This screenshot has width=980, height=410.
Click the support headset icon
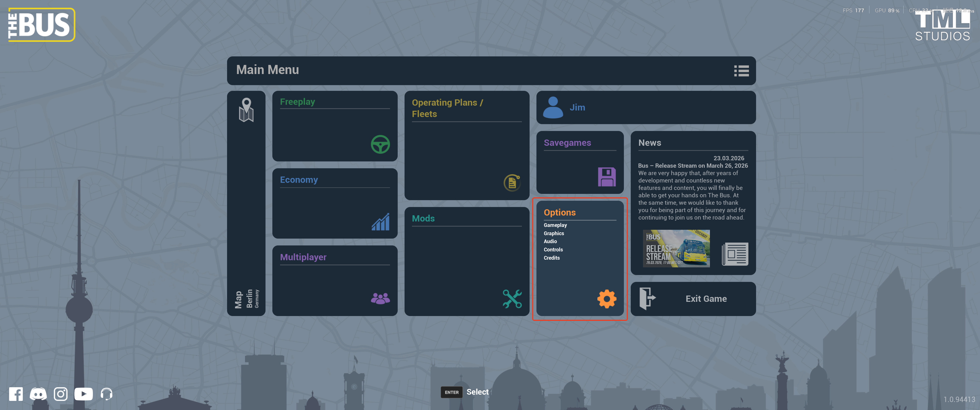[106, 394]
